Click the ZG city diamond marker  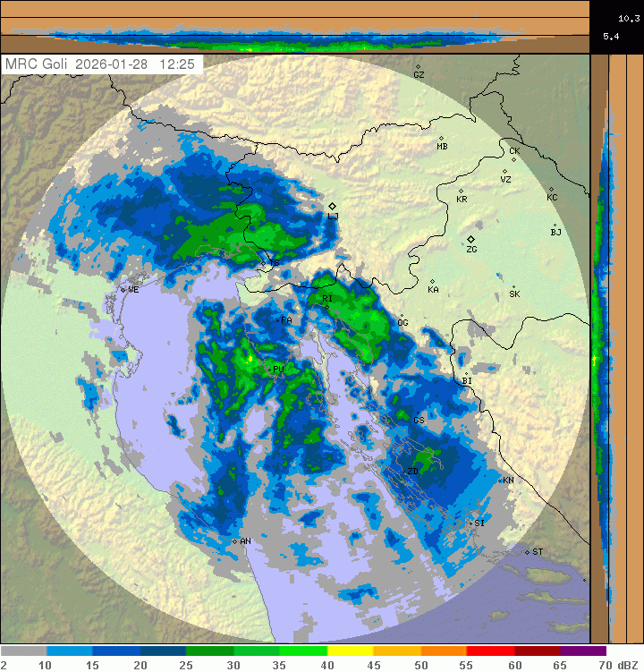(470, 239)
